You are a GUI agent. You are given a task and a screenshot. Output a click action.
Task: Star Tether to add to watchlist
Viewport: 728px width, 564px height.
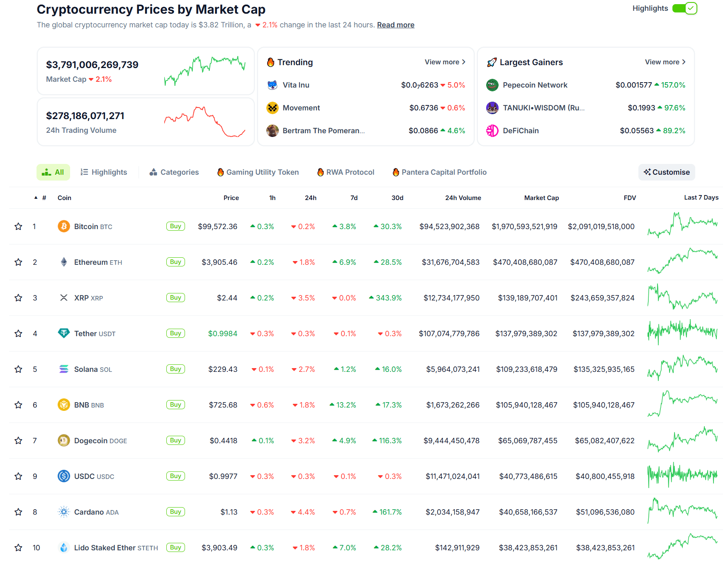click(18, 333)
